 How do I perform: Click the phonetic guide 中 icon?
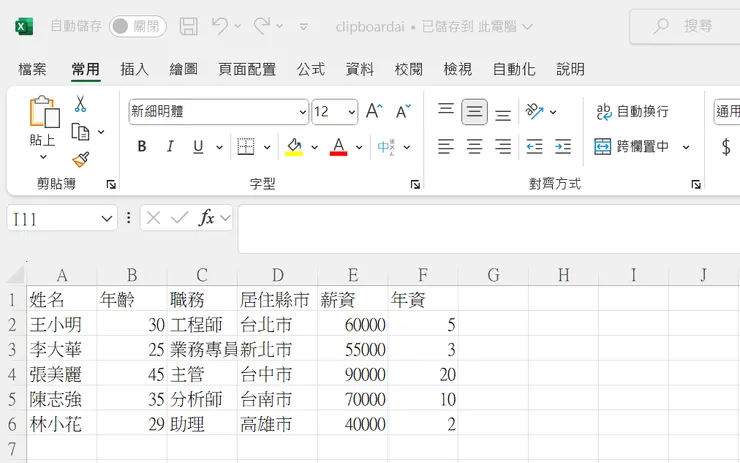click(x=386, y=147)
